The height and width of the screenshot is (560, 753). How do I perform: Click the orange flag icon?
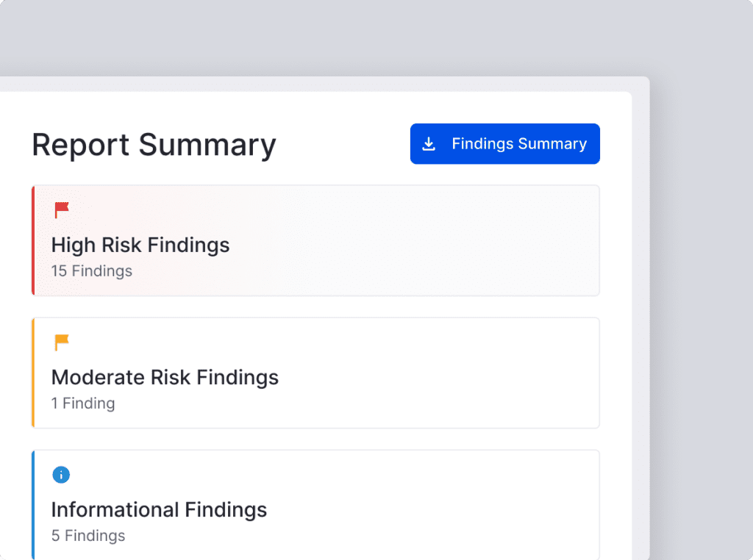point(62,342)
